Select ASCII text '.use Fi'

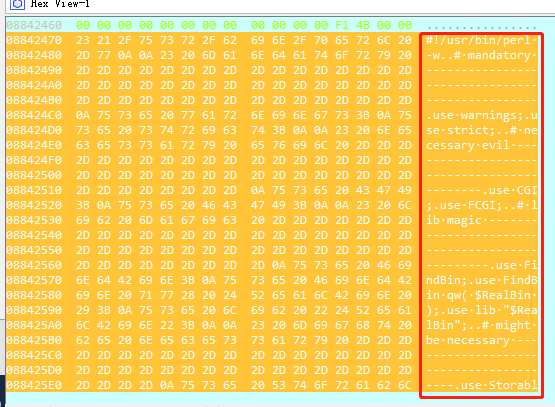(x=513, y=265)
